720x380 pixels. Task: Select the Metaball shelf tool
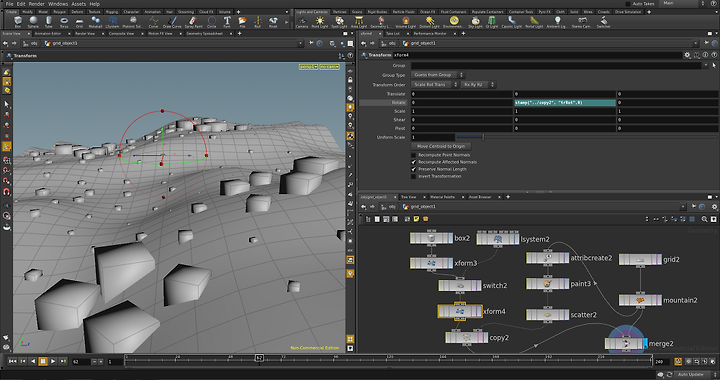point(96,22)
